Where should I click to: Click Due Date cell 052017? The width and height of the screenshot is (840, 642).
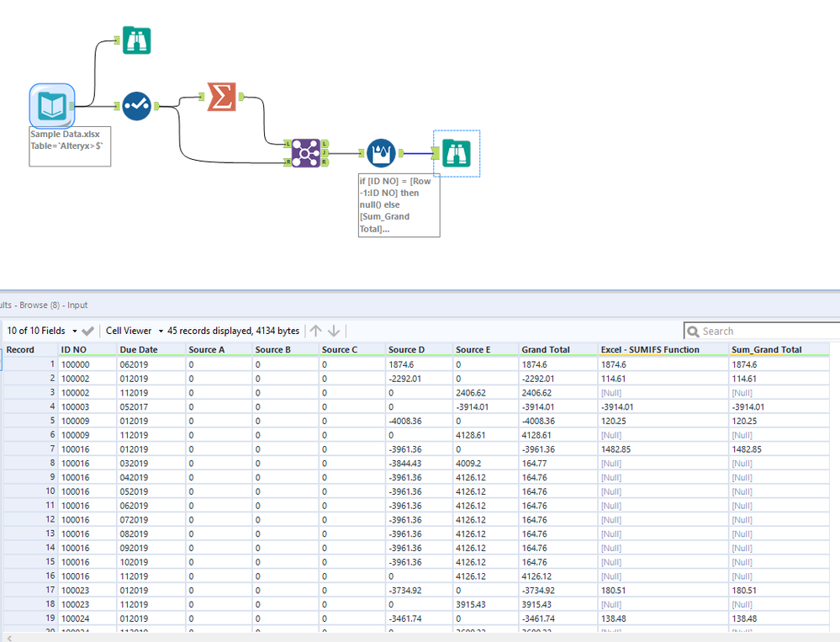click(x=151, y=406)
